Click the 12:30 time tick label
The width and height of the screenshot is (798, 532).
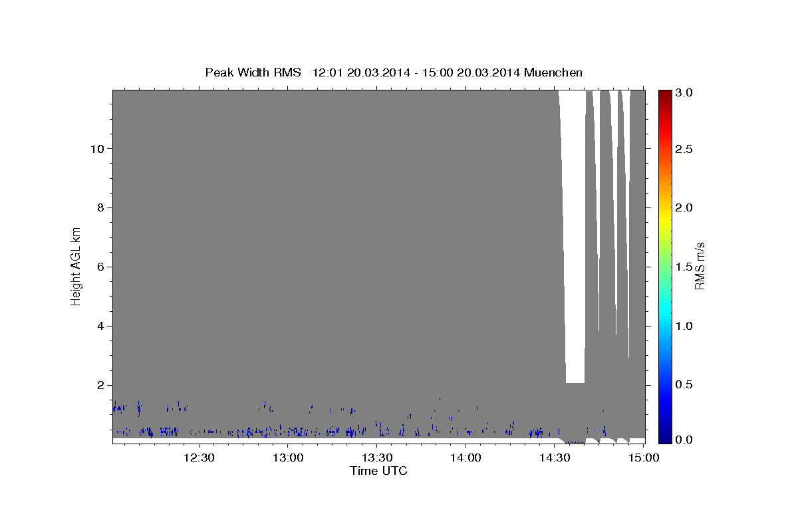[x=198, y=458]
